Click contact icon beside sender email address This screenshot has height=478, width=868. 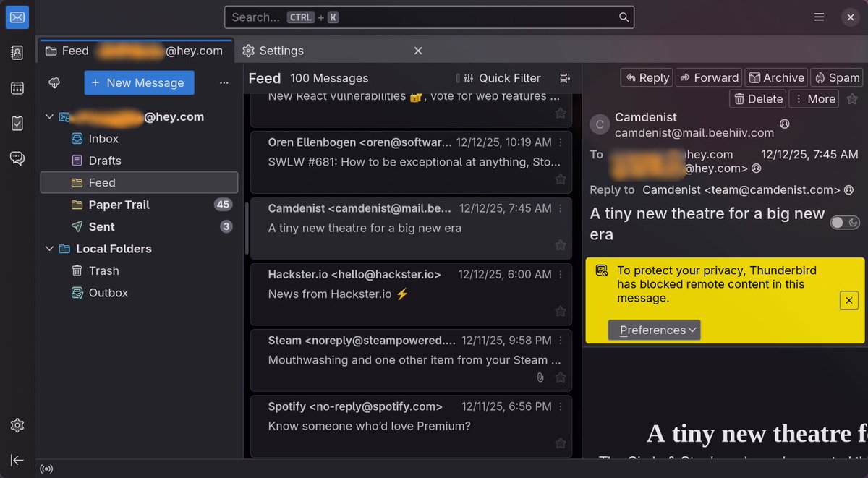(785, 124)
